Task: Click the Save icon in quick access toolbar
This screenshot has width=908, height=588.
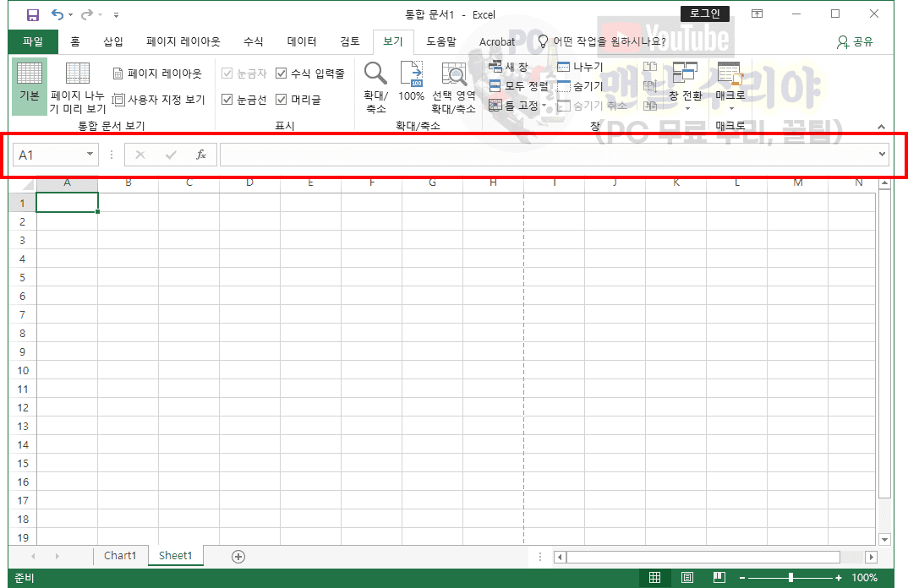Action: click(x=33, y=14)
